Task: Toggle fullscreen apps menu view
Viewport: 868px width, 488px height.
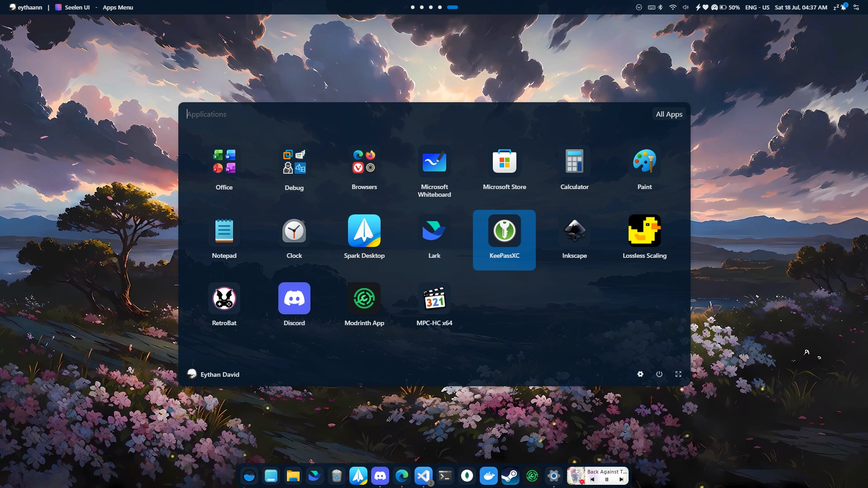Action: 678,374
